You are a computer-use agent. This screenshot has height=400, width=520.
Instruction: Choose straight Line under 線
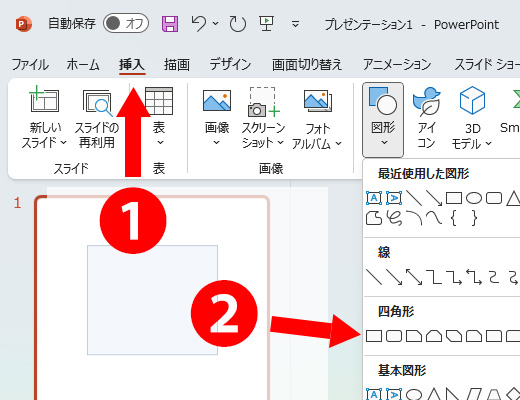point(374,277)
